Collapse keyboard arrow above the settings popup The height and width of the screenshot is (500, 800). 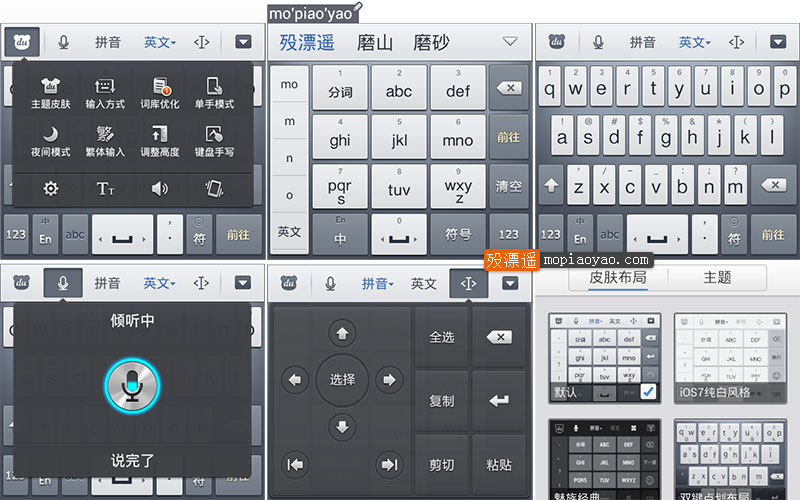tap(243, 42)
